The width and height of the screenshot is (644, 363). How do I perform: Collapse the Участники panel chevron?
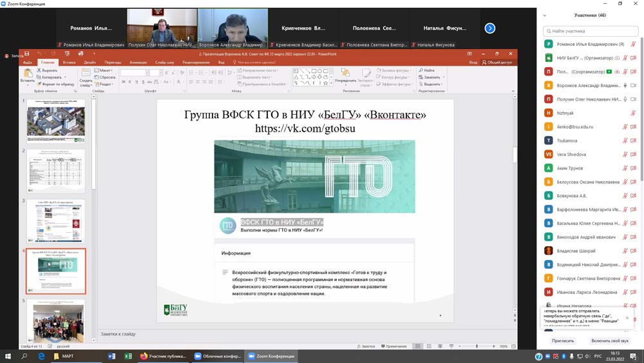(545, 15)
